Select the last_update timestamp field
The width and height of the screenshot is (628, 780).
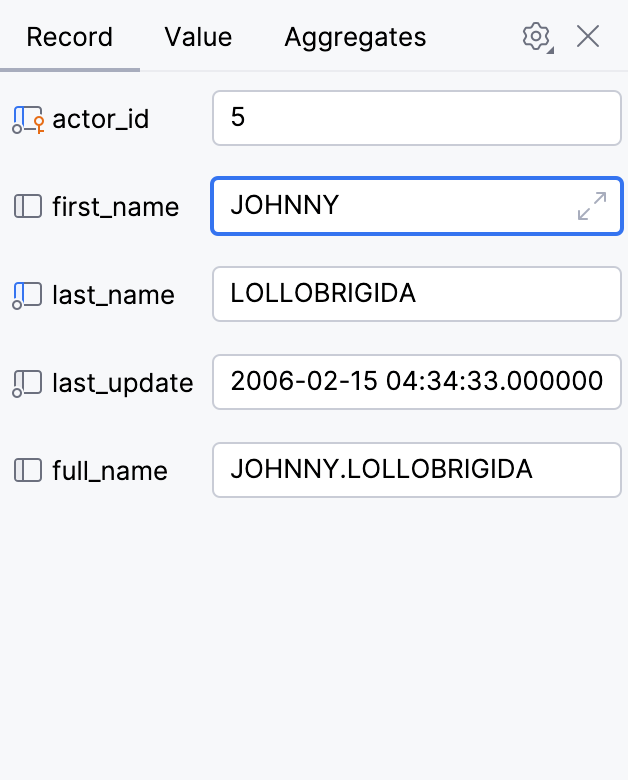416,382
